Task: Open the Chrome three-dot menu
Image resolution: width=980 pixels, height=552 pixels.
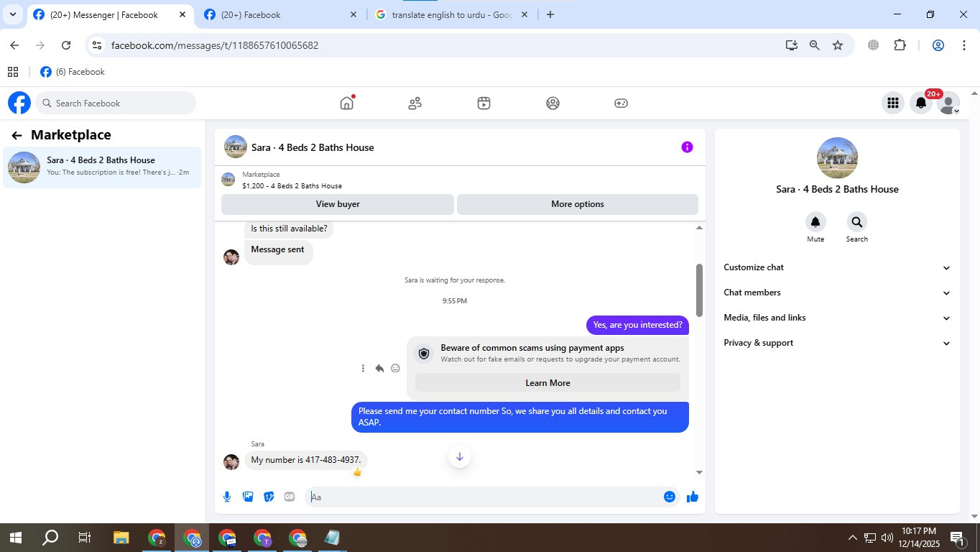Action: 964,45
